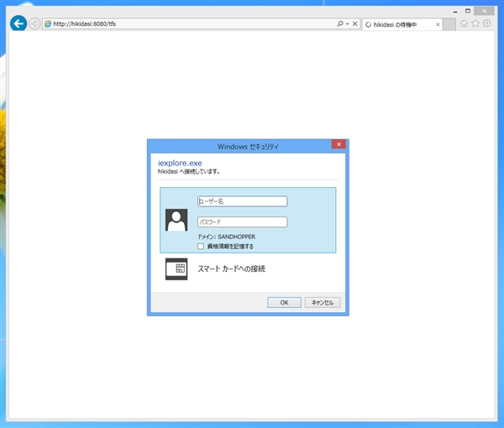Click the IE page icon in address bar
The width and height of the screenshot is (504, 428).
[x=48, y=23]
